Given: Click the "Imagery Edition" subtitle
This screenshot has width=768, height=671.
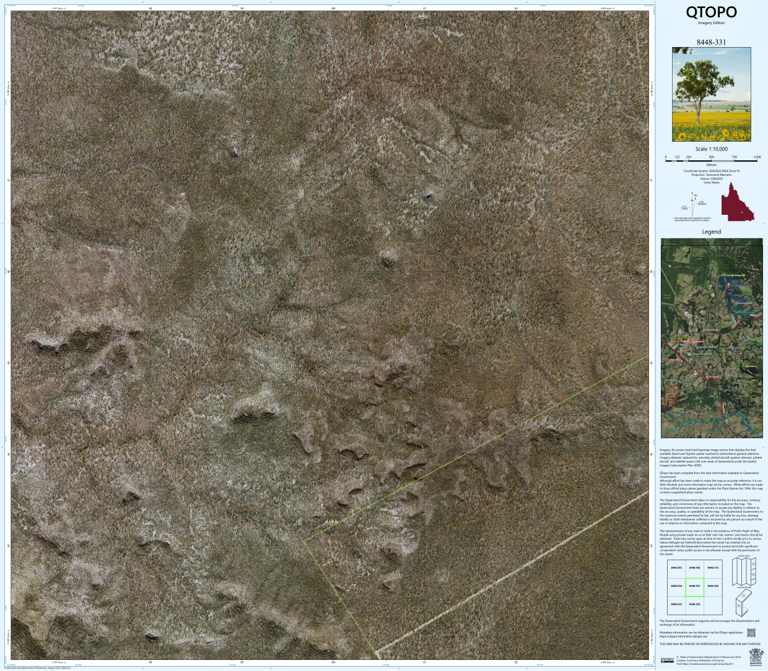Looking at the screenshot, I should [711, 23].
